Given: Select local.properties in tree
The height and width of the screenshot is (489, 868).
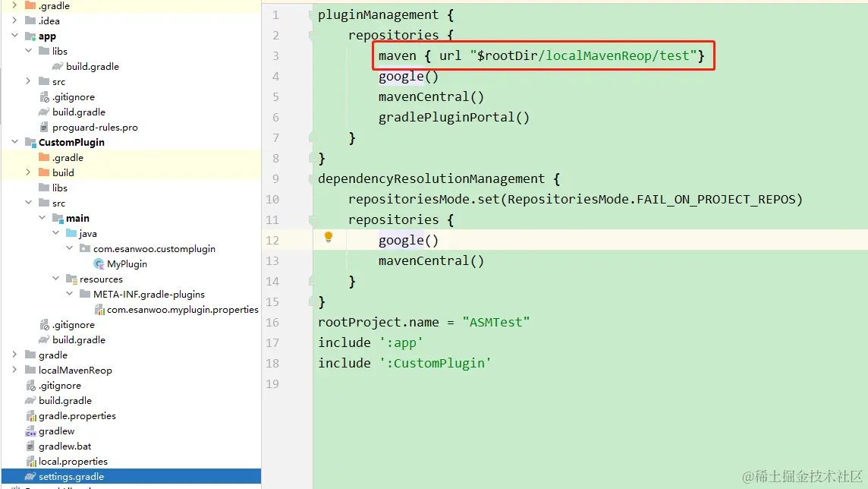Looking at the screenshot, I should coord(73,462).
